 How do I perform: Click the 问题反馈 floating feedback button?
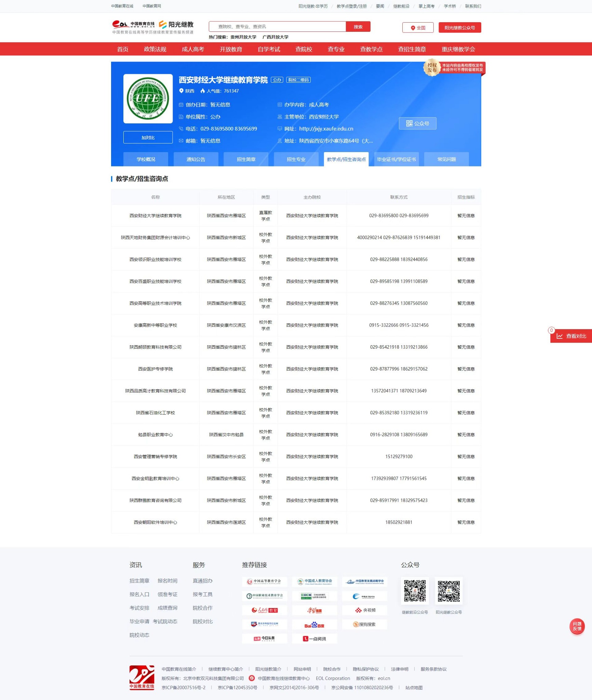pos(577,626)
